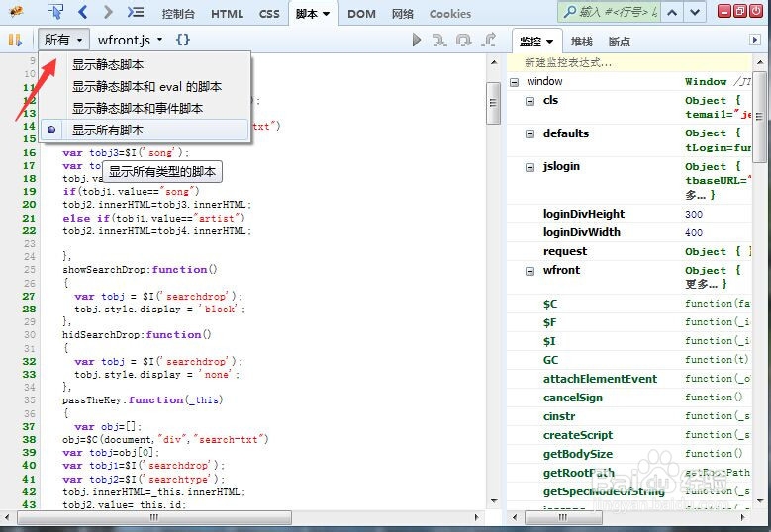Viewport: 771px width, 532px height.
Task: Set breakpoint at line number 27
Action: [x=29, y=297]
